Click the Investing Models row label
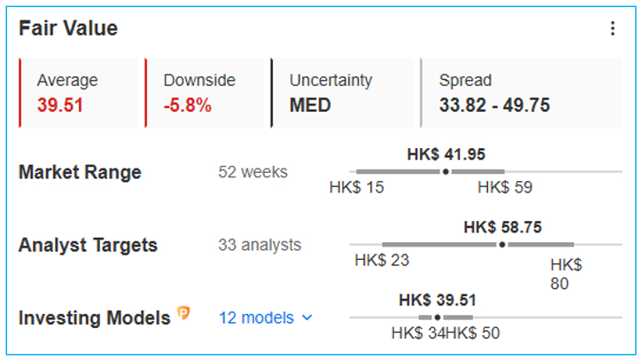 click(95, 318)
